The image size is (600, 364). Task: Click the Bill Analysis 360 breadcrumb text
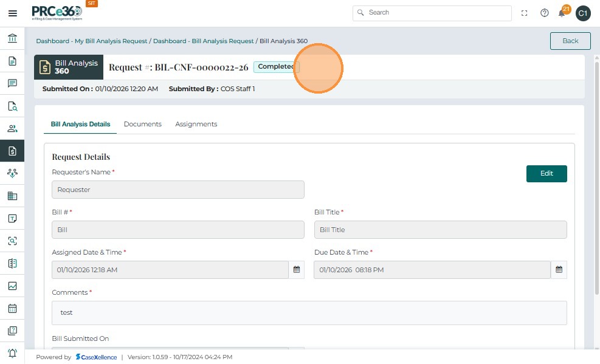[283, 41]
